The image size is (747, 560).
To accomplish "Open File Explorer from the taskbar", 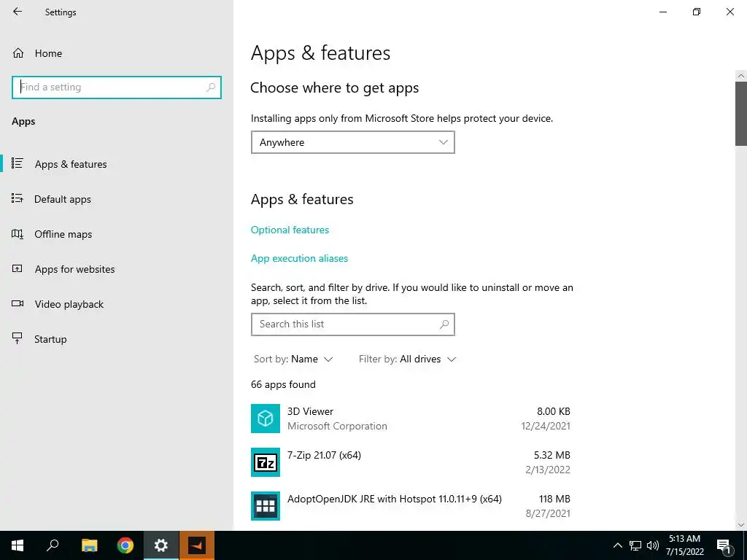I will click(x=89, y=545).
